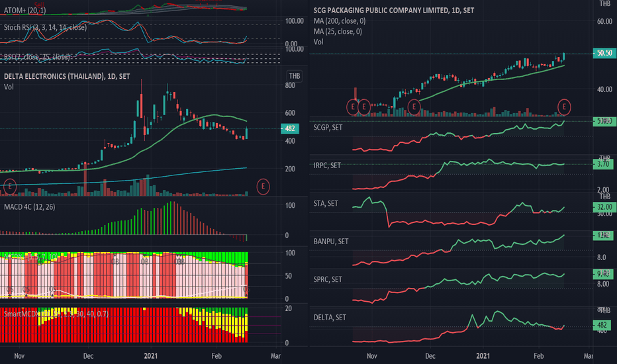Click the Dec label on right chart time axis

coord(430,356)
